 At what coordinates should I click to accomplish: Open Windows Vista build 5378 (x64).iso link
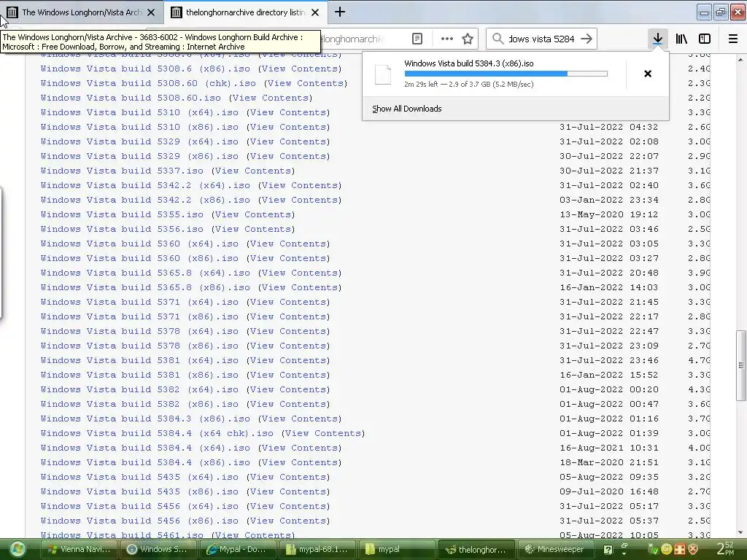pos(139,331)
